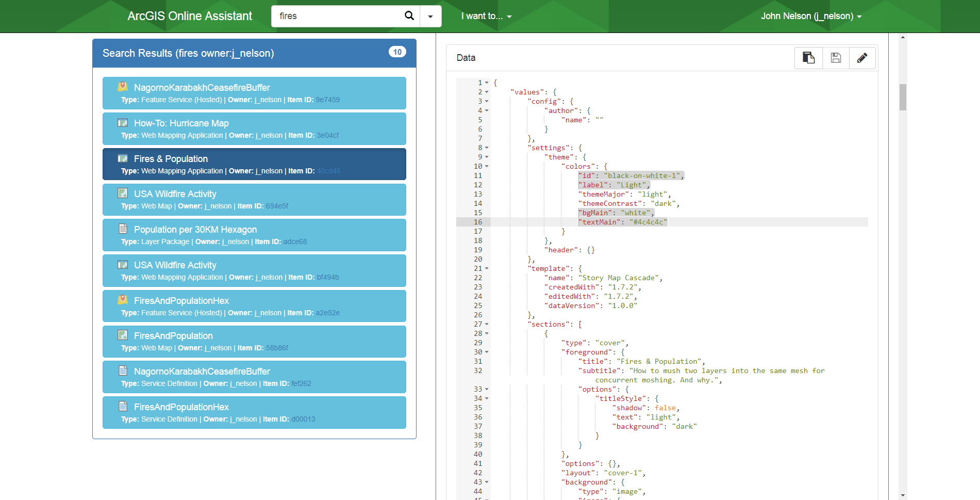Click the USA Wildfire Activity web map icon
The width and height of the screenshot is (980, 500).
pyautogui.click(x=123, y=193)
